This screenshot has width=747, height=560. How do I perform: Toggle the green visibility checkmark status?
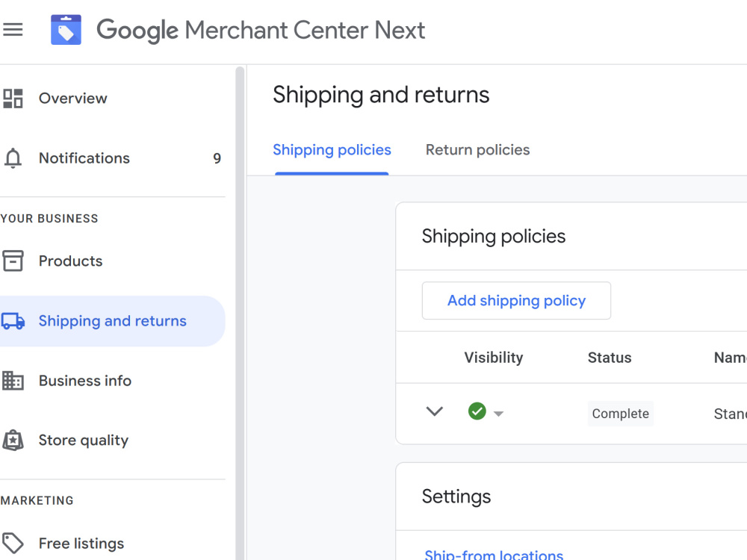coord(477,411)
